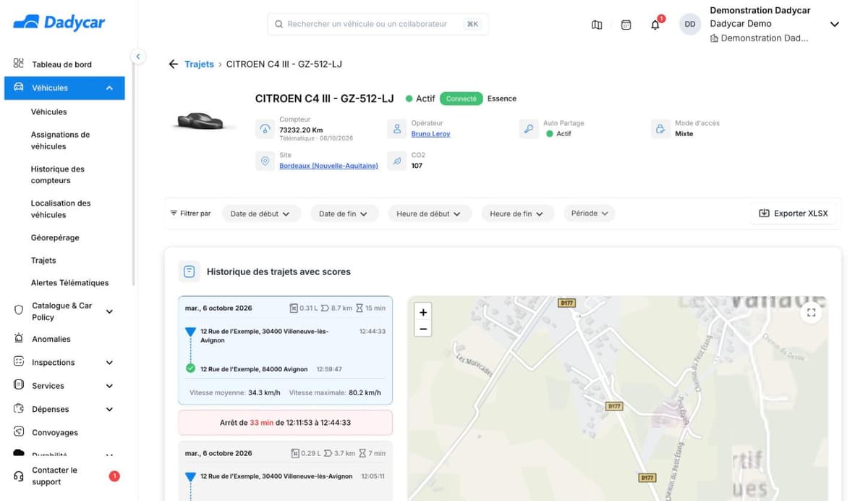The image size is (868, 501).
Task: Open Véhicules submenu item
Action: [x=48, y=112]
